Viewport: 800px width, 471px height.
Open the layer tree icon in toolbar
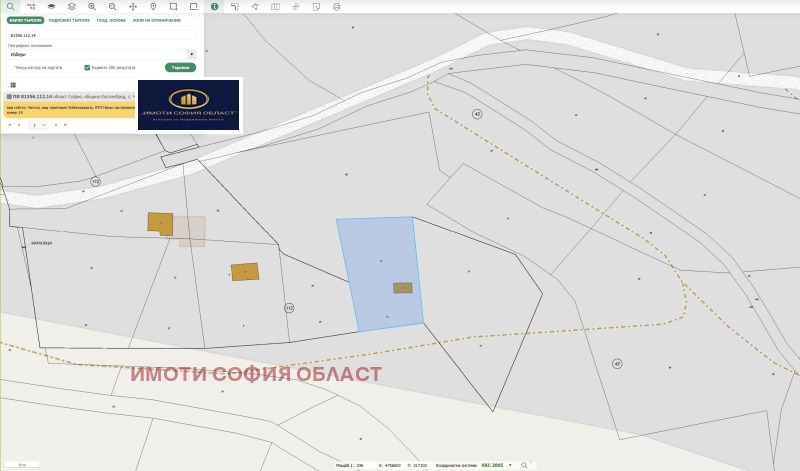(x=31, y=7)
